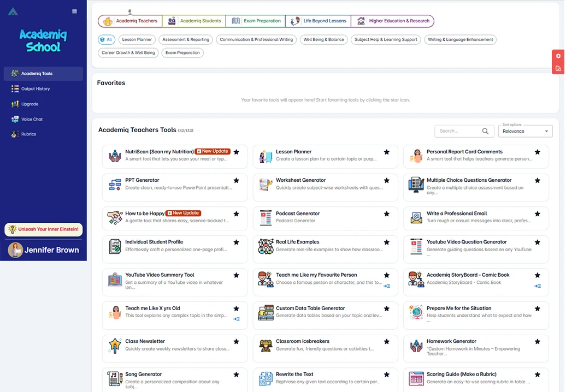Click the search magnifier icon
Image resolution: width=566 pixels, height=392 pixels.
(x=485, y=131)
